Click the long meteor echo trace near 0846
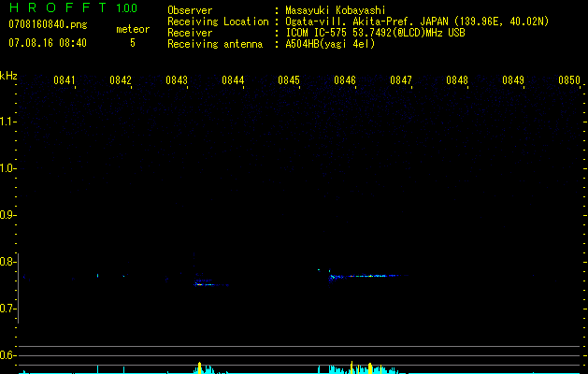The image size is (588, 374). 367,276
